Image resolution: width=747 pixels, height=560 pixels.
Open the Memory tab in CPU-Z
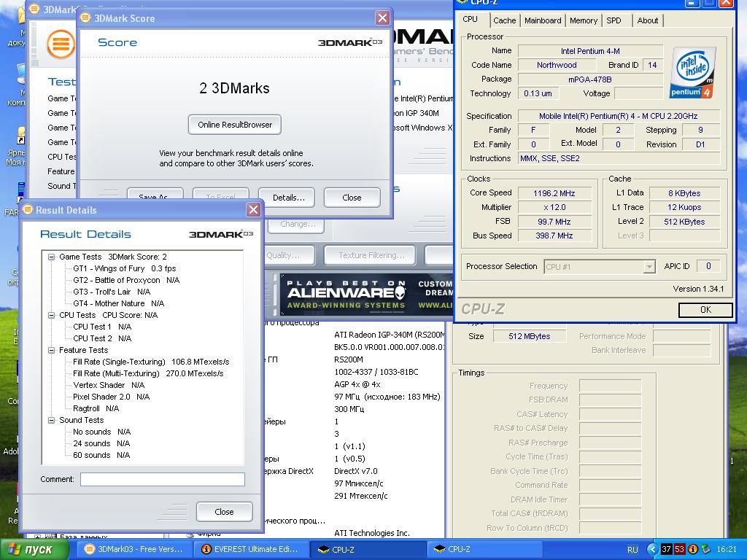click(x=584, y=20)
